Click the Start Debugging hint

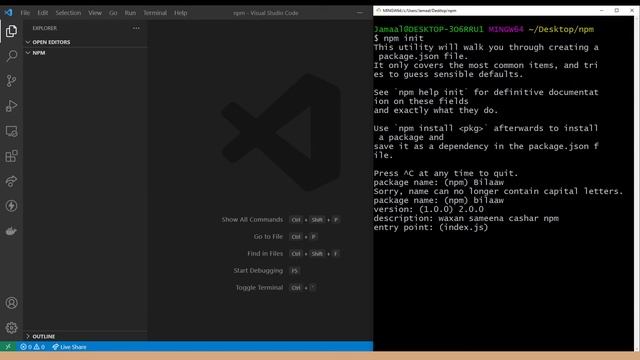coord(258,271)
